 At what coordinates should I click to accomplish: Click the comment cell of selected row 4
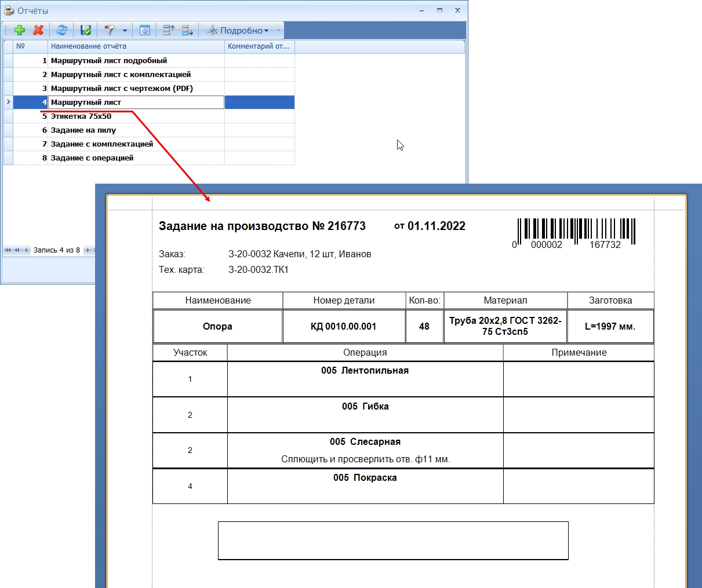click(x=260, y=102)
